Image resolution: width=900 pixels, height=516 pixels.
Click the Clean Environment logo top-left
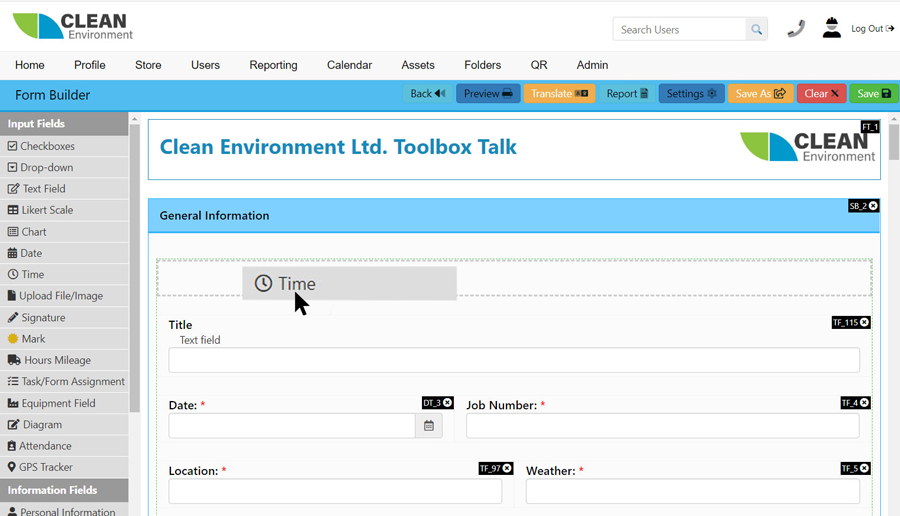[x=72, y=26]
